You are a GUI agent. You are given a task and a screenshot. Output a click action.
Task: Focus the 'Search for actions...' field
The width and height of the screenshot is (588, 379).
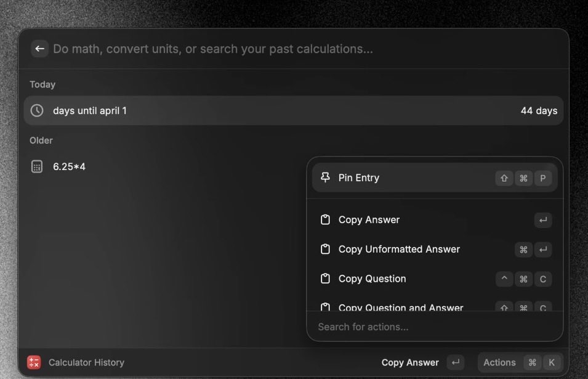[x=435, y=327]
